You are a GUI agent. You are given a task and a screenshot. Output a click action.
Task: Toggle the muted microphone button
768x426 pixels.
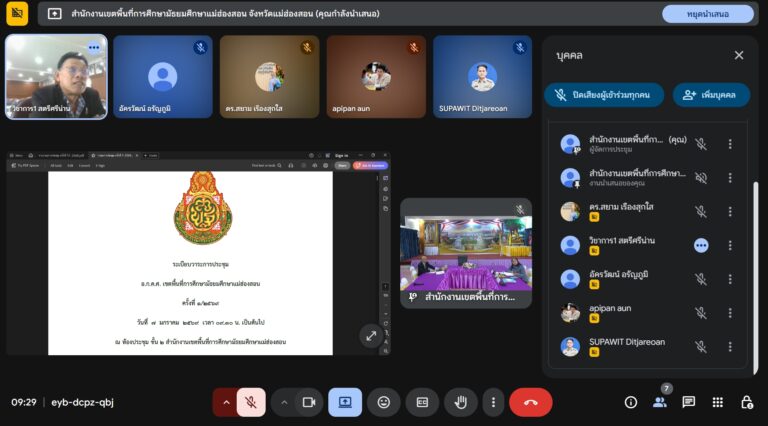tap(252, 402)
